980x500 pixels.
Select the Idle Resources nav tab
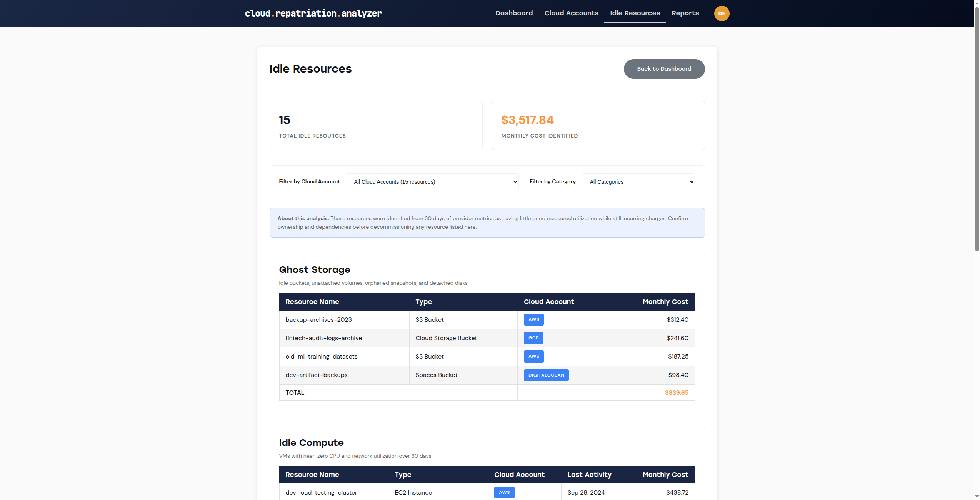pyautogui.click(x=635, y=13)
